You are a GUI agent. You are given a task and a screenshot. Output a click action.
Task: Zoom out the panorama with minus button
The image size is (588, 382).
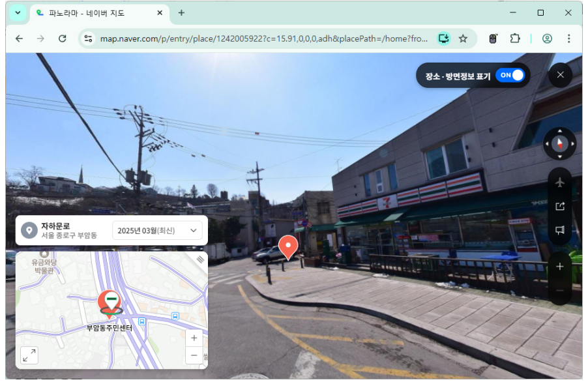(x=559, y=290)
